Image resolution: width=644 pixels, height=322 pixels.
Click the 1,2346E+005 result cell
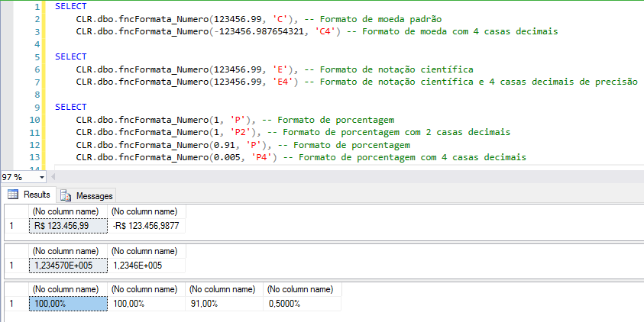pyautogui.click(x=145, y=265)
